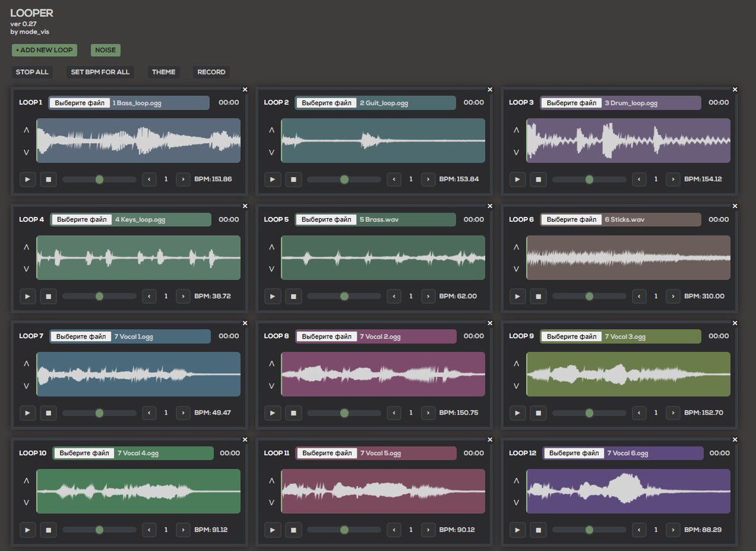The image size is (756, 551).
Task: Choose file for Loop 1
Action: 79,103
